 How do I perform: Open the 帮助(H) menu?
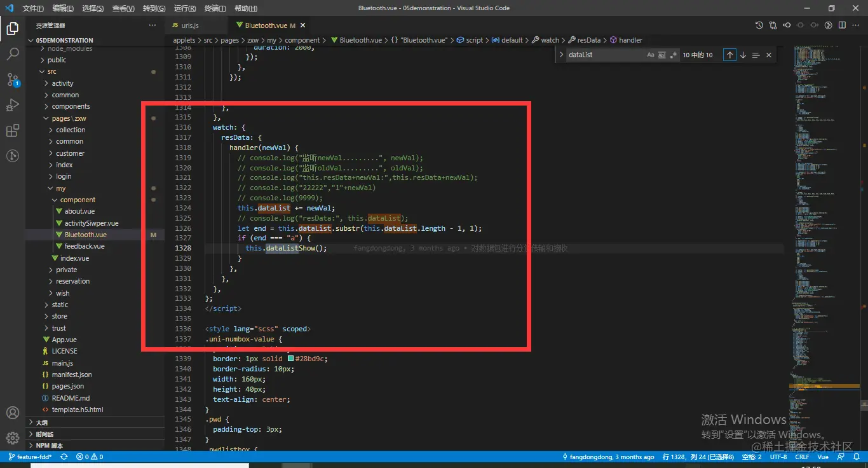(246, 8)
